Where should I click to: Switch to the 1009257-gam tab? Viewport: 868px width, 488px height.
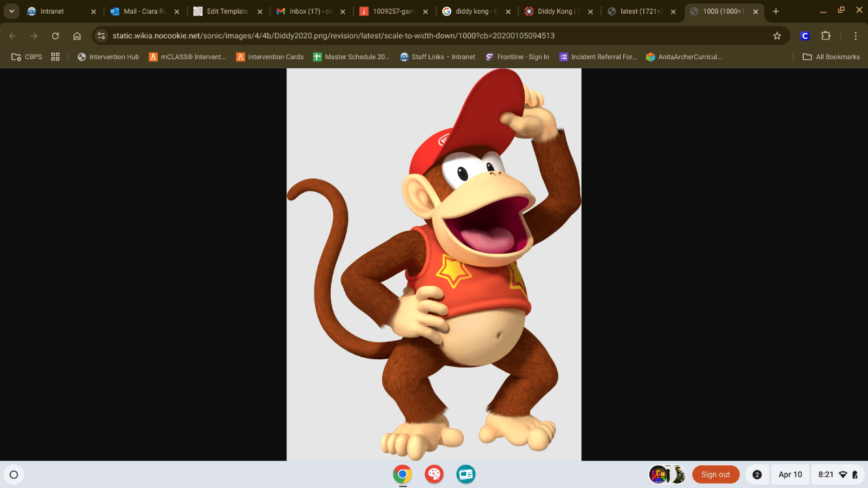pos(394,11)
